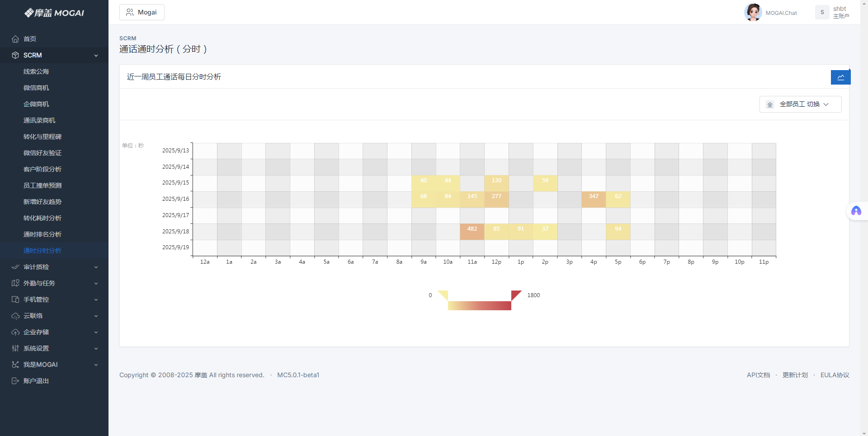Click the Mogai logo in sidebar

click(x=54, y=13)
